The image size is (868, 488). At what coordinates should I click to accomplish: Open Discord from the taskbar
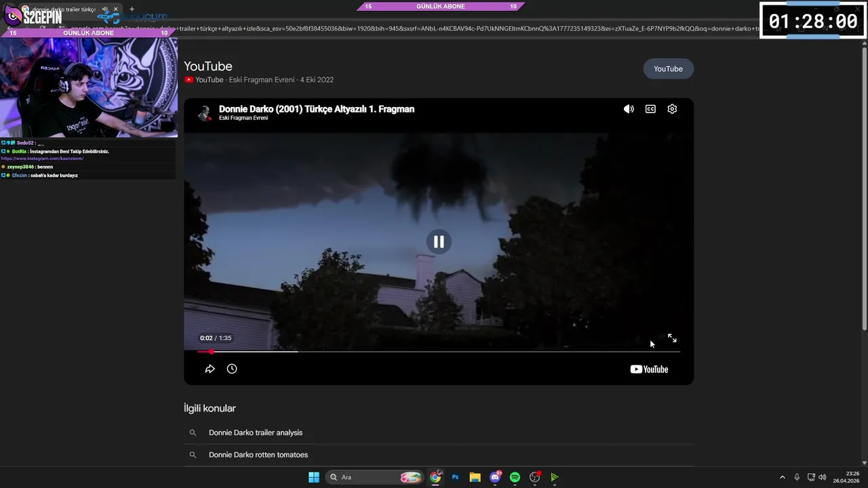coord(495,477)
